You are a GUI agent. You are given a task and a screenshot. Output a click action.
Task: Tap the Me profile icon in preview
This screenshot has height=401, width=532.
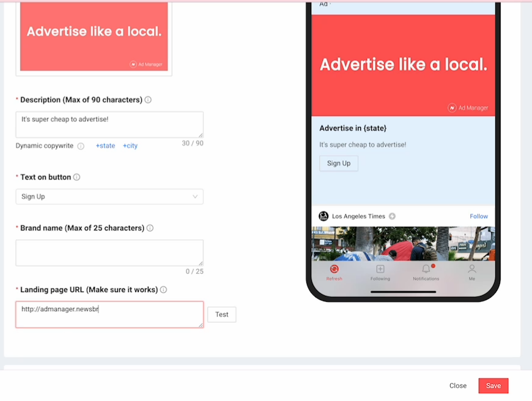pos(471,270)
